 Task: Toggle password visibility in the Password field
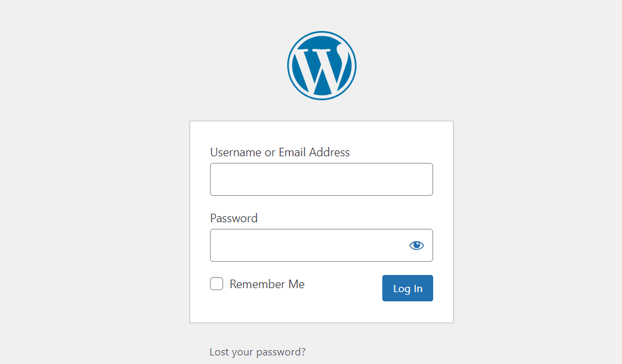[x=416, y=245]
